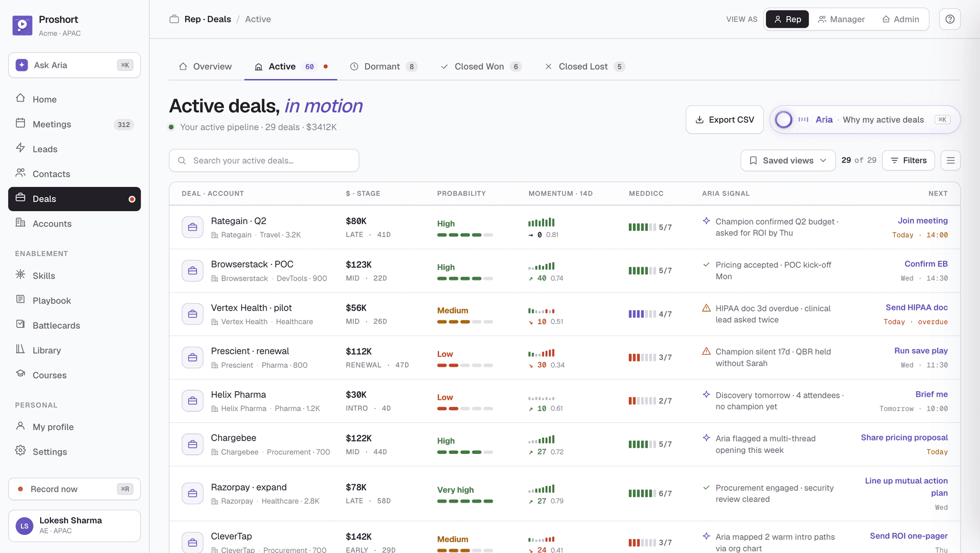Click the Aria sparkle icon on Chargebee signal
980x553 pixels.
point(706,438)
